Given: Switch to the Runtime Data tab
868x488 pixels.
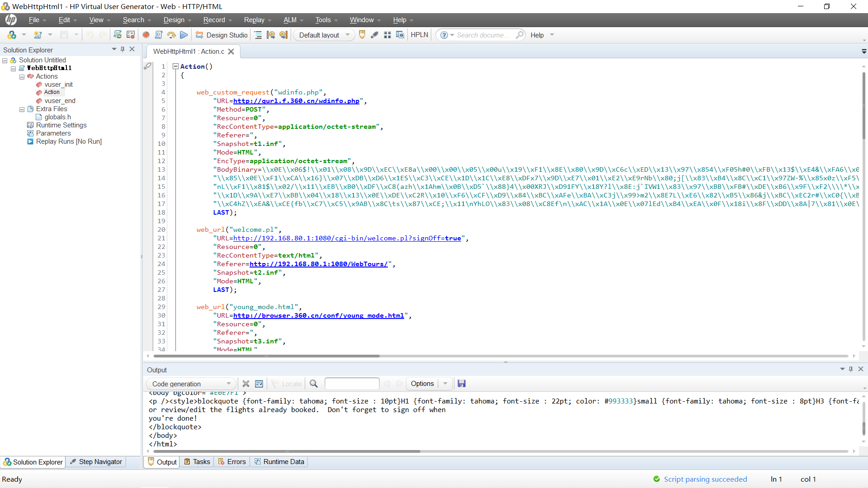Looking at the screenshot, I should click(279, 462).
